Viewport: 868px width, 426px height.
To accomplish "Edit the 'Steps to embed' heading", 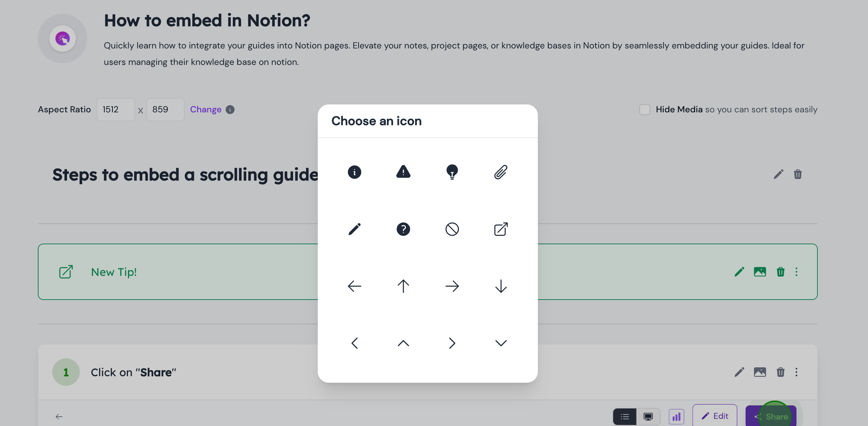I will (779, 174).
